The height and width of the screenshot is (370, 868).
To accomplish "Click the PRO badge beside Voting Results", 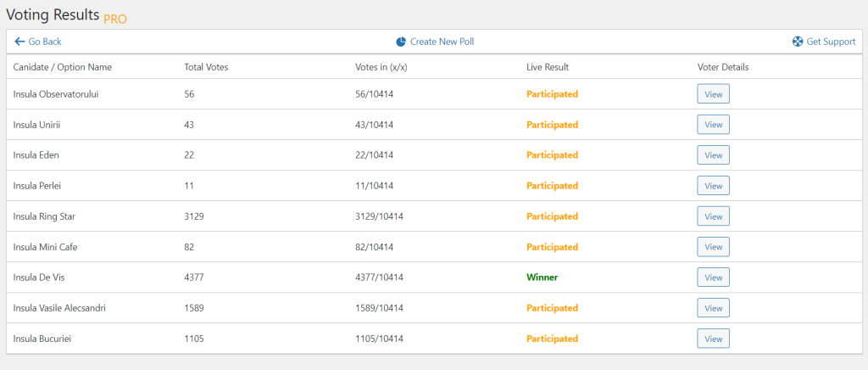I will [x=115, y=19].
